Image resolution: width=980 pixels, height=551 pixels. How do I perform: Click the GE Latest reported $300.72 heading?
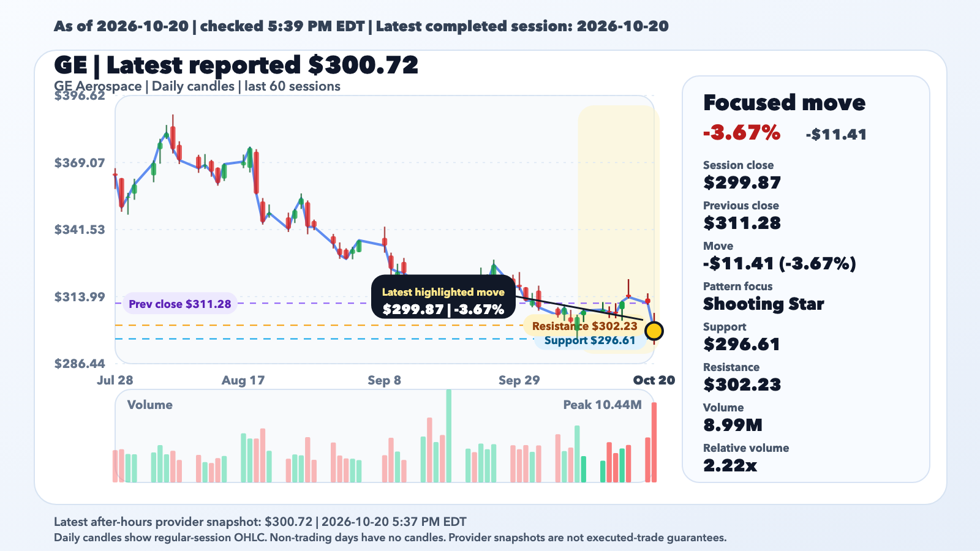point(236,65)
